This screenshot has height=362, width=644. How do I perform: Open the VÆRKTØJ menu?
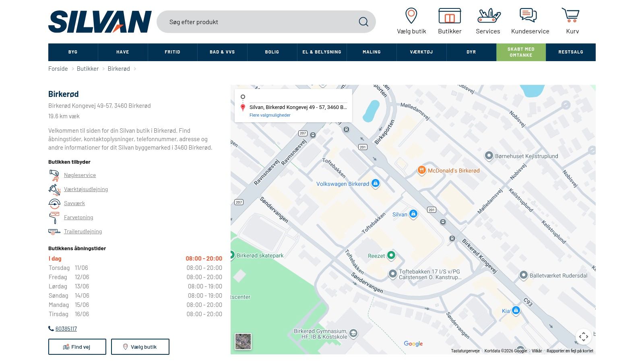point(421,52)
